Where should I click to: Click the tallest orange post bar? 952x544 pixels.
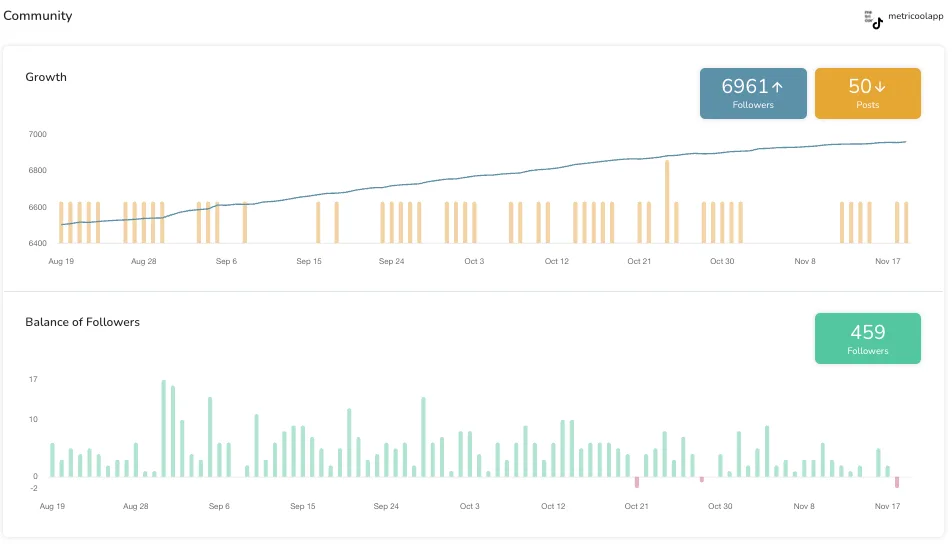(x=667, y=201)
